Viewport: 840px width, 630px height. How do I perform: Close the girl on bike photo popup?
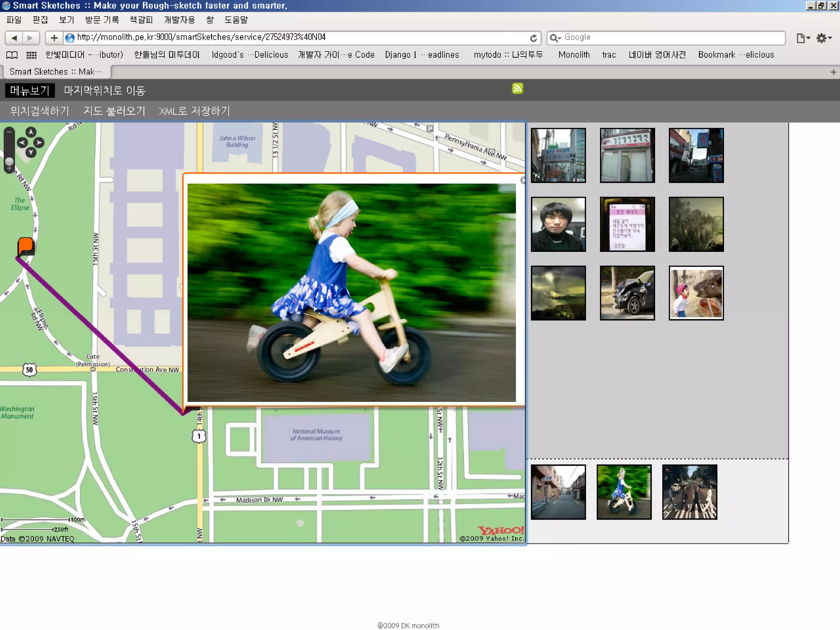(x=523, y=180)
